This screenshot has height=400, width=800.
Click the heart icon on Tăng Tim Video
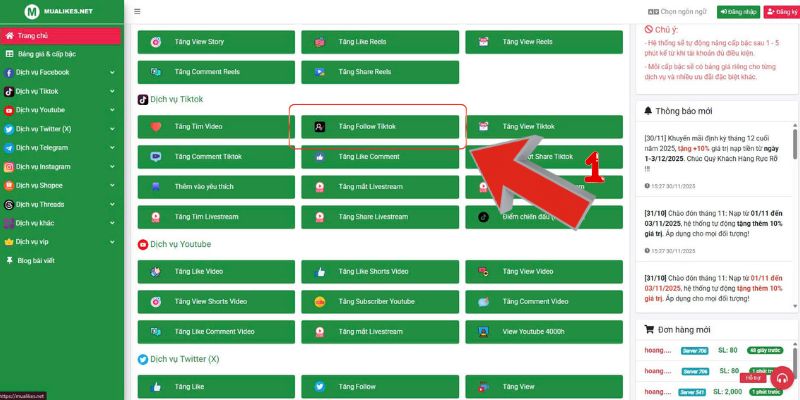[x=156, y=127]
